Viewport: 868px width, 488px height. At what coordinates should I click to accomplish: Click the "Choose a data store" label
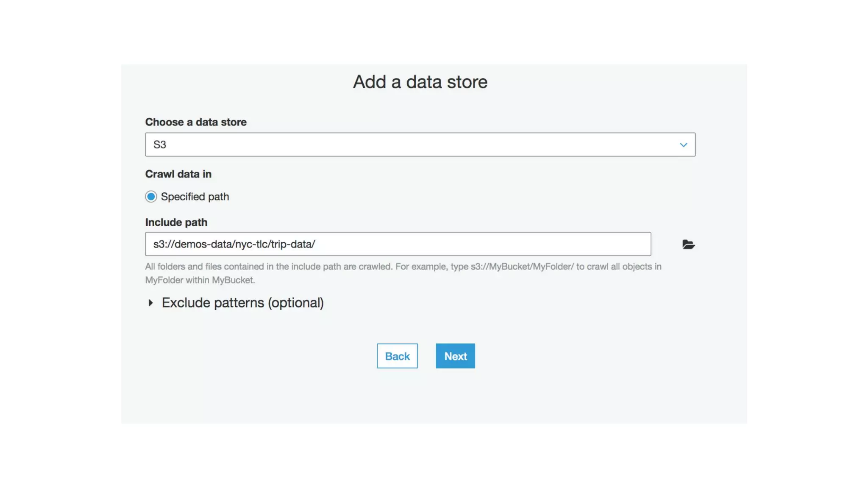pos(195,122)
